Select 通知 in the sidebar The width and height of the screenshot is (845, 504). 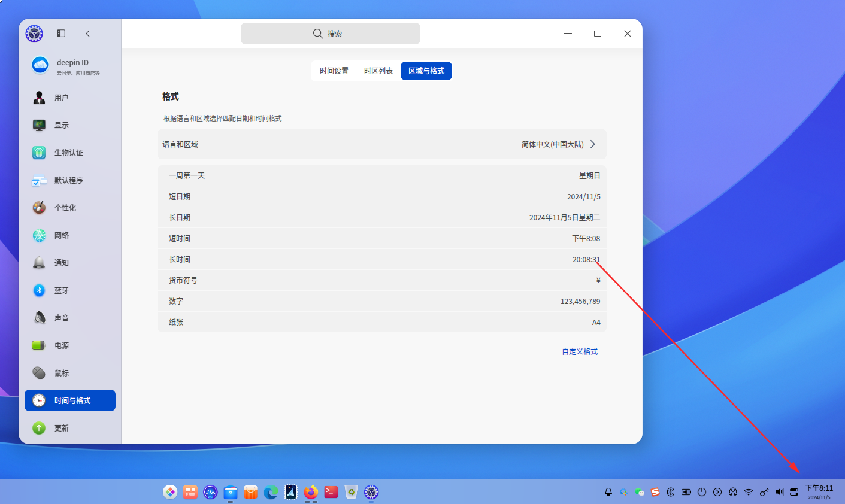click(70, 263)
